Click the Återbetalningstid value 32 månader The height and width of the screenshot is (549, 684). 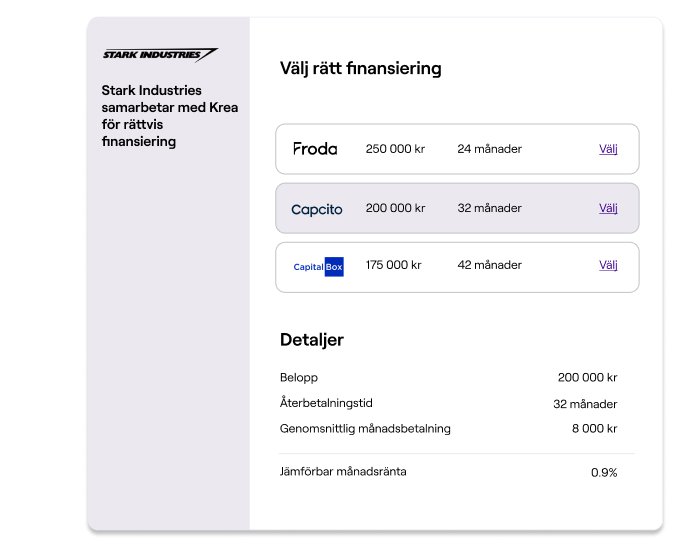[585, 404]
